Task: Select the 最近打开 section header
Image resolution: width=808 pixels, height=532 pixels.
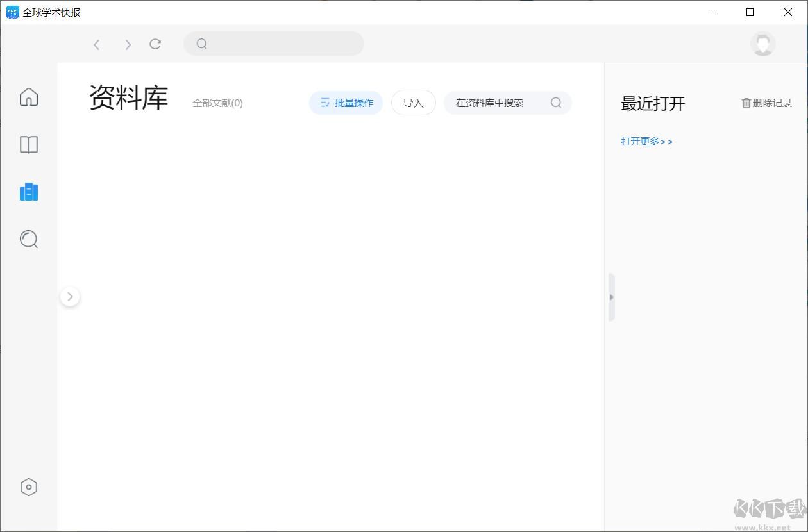Action: pyautogui.click(x=653, y=103)
